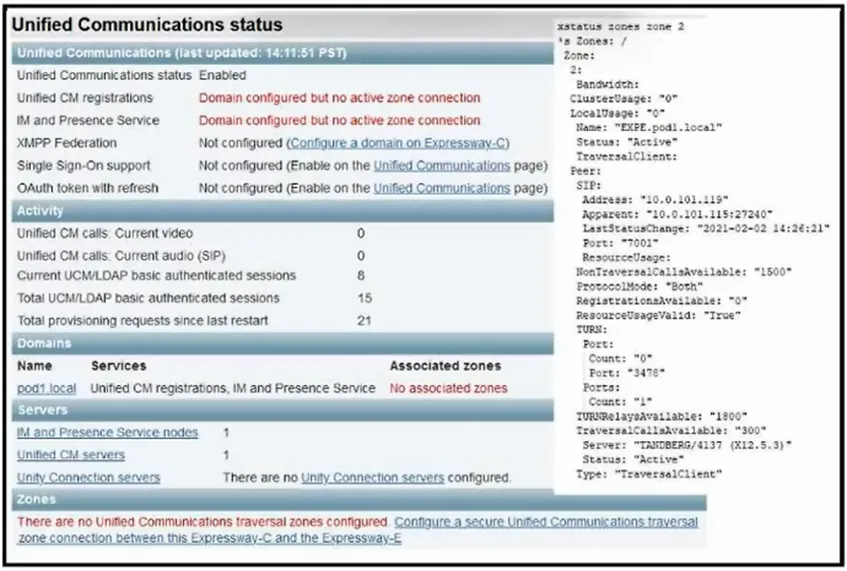This screenshot has width=847, height=571.
Task: Select Unified CM registrations red error message
Action: (339, 98)
